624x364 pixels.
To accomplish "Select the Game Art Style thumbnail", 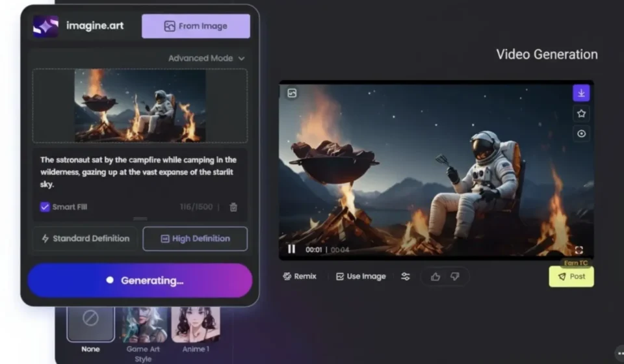I will [143, 324].
